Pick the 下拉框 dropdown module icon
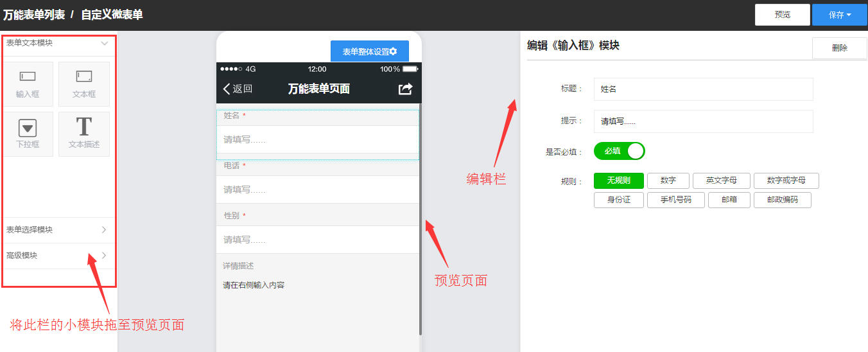The image size is (868, 352). [x=28, y=134]
